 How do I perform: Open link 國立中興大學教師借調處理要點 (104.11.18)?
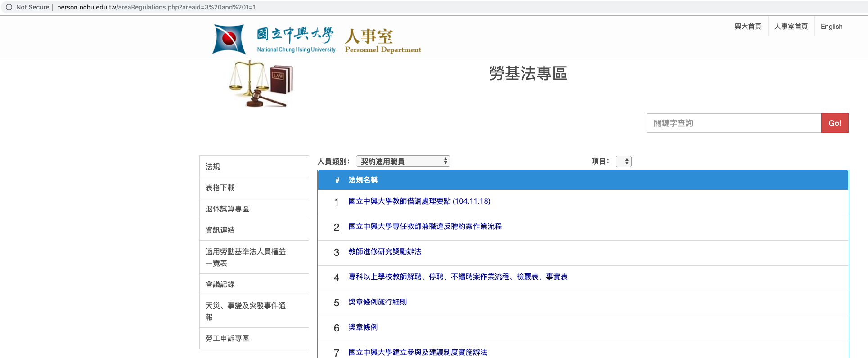[419, 201]
